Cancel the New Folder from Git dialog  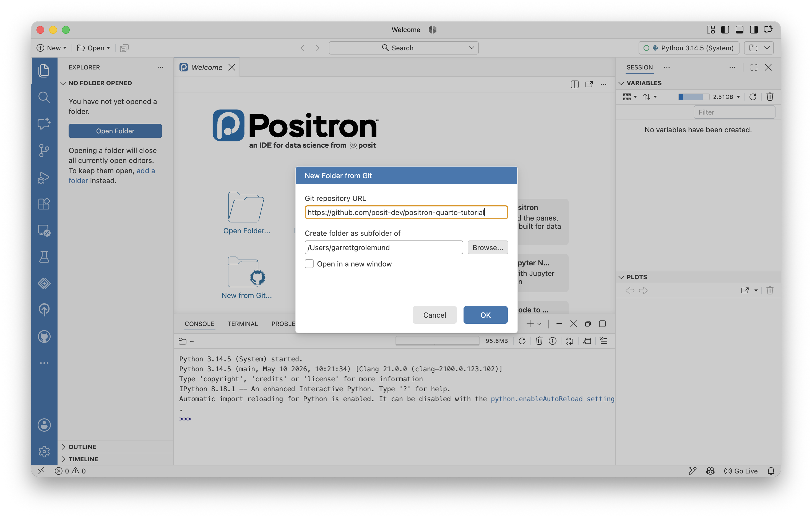434,315
